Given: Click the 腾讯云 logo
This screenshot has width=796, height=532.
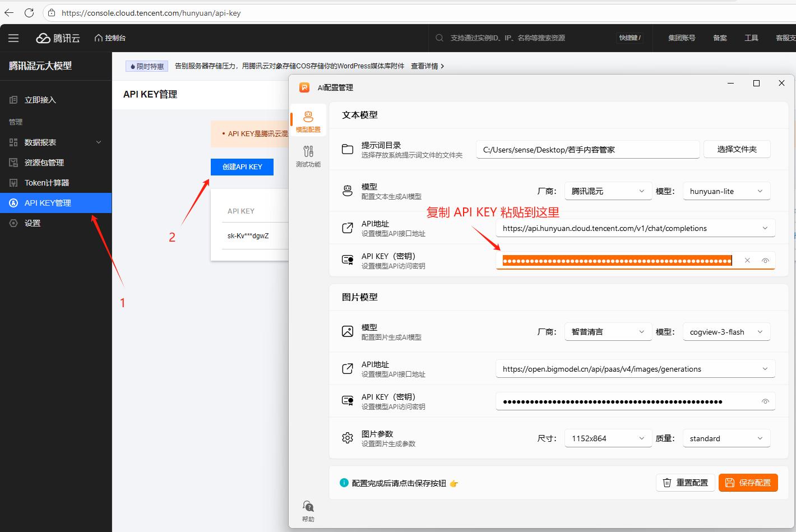Looking at the screenshot, I should [x=58, y=38].
